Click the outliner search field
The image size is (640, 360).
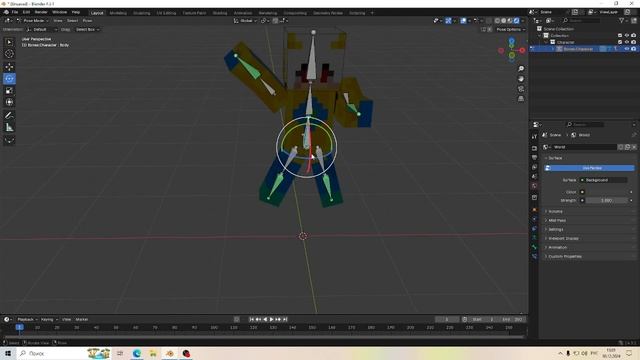click(x=581, y=20)
